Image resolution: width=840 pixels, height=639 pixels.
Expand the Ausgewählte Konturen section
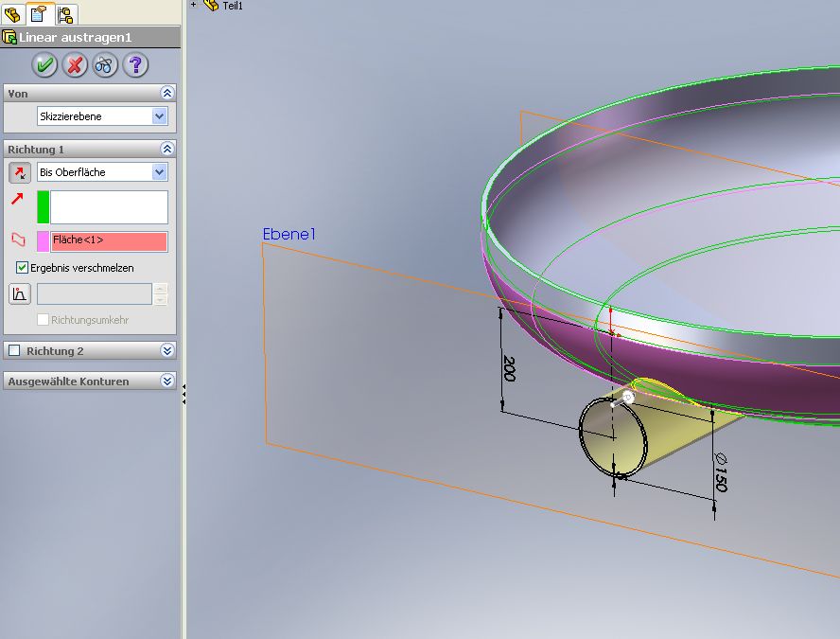[167, 382]
